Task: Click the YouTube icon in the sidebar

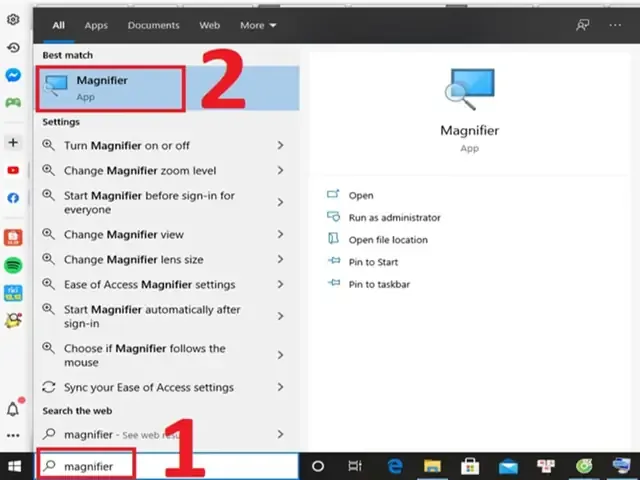Action: [13, 171]
